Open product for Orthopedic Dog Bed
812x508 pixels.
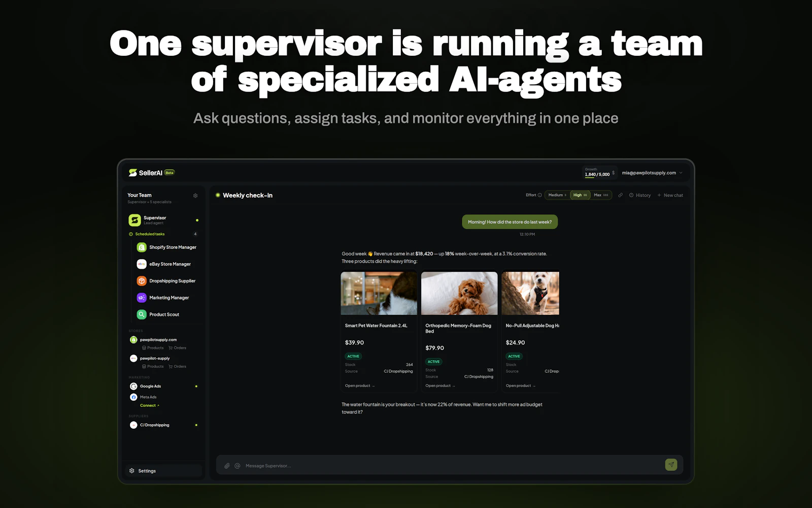point(440,386)
